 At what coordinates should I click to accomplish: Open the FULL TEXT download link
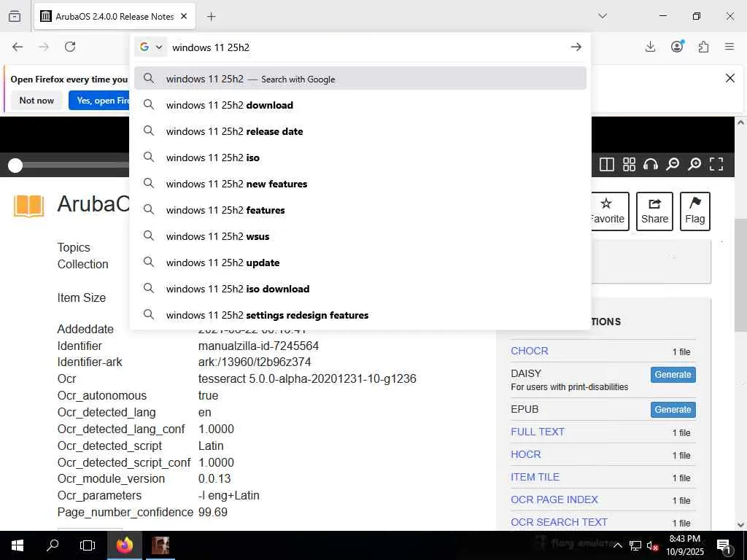(538, 432)
